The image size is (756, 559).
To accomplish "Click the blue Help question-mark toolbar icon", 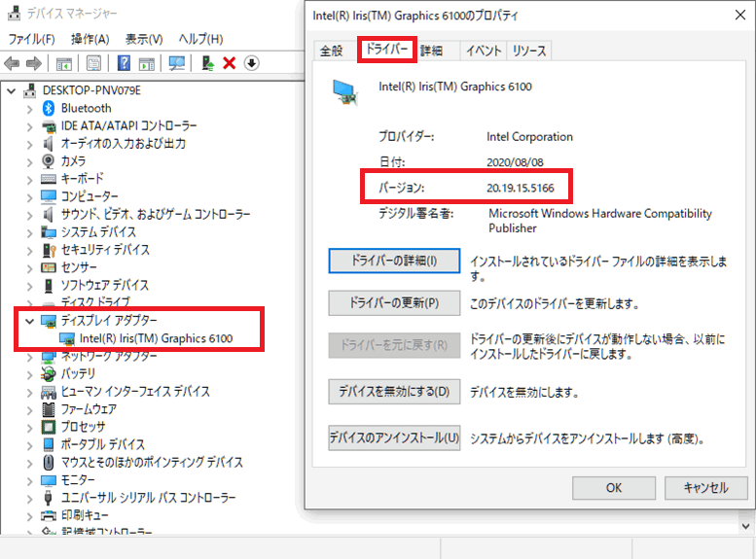I will click(124, 63).
